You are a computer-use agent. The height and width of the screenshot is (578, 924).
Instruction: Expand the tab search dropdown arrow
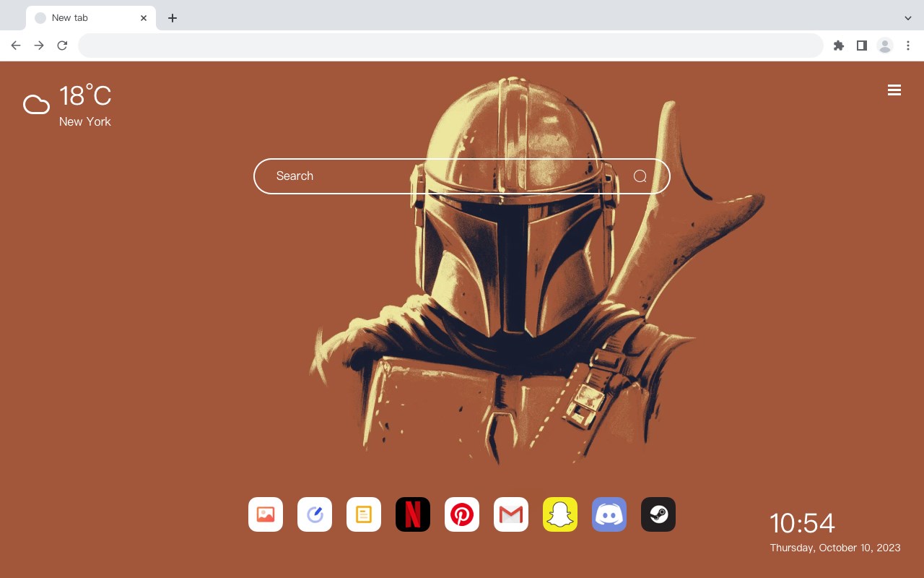click(x=908, y=18)
